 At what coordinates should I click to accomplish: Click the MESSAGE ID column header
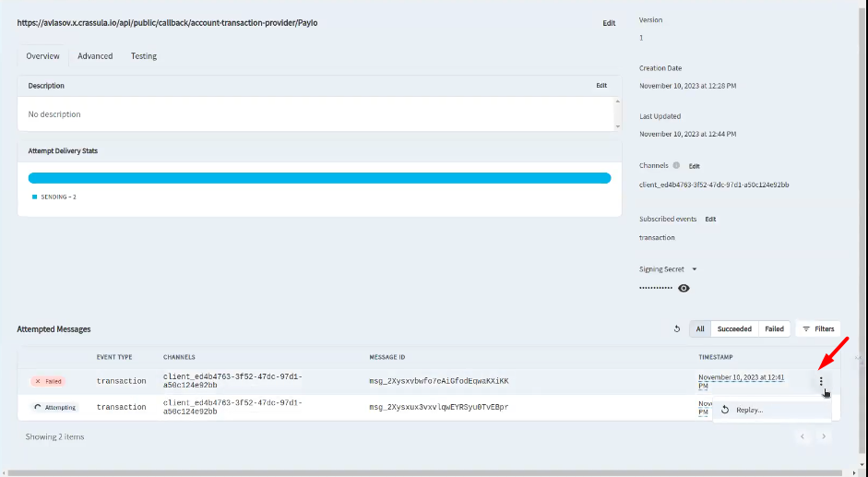(x=388, y=357)
